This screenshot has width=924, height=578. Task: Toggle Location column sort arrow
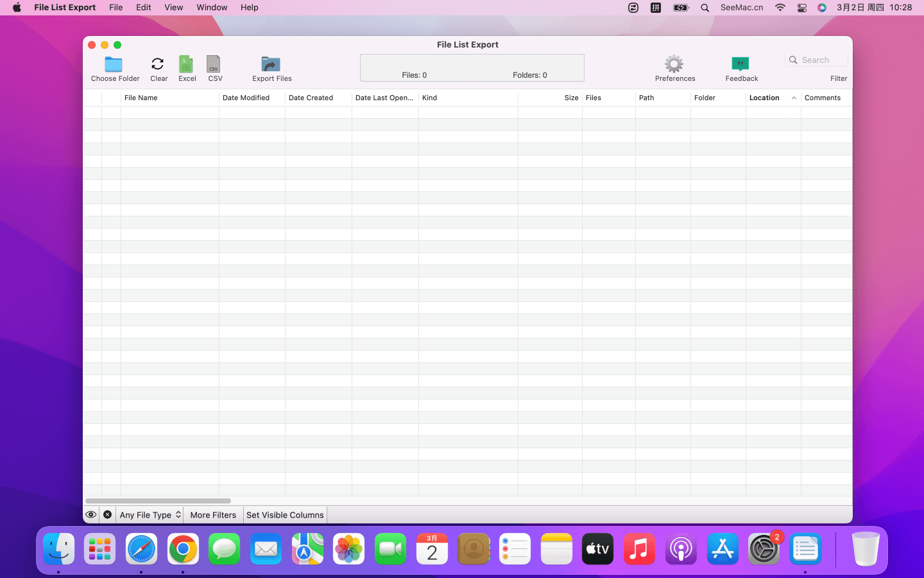click(794, 98)
